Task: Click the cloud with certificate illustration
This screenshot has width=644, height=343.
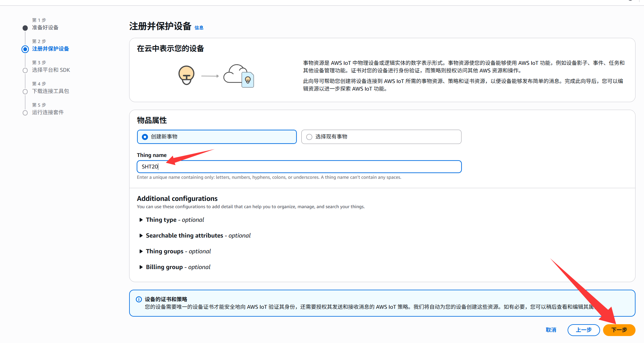Action: 239,76
